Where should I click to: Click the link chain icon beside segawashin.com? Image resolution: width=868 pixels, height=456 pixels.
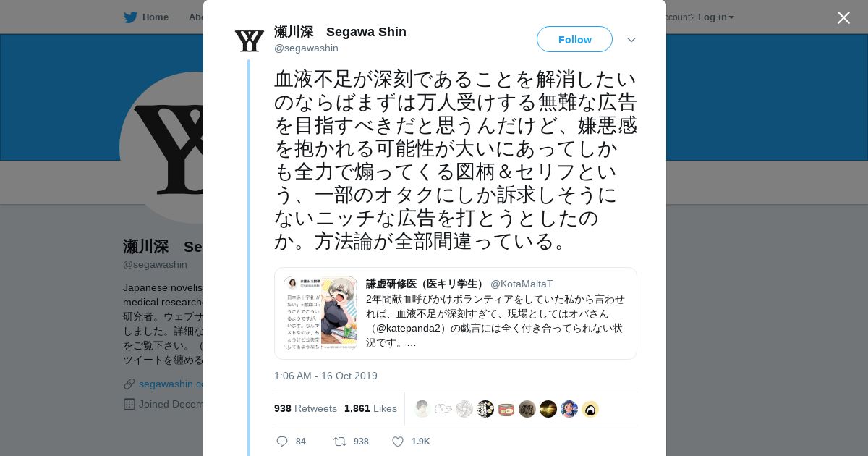(129, 384)
